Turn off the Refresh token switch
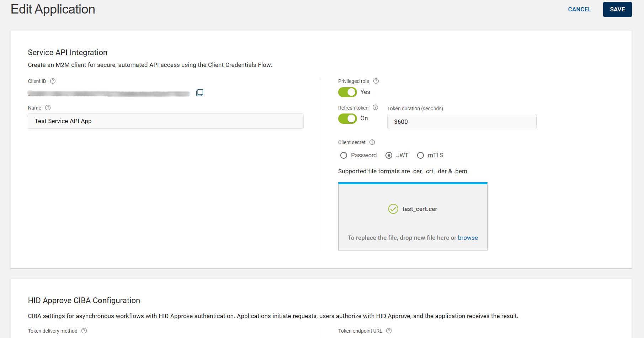The image size is (644, 338). 347,118
